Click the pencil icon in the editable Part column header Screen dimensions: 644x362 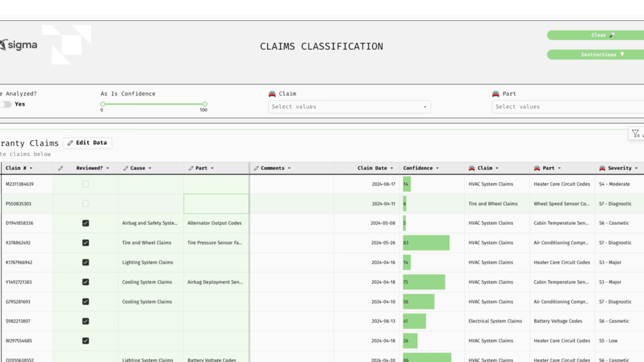coord(191,168)
